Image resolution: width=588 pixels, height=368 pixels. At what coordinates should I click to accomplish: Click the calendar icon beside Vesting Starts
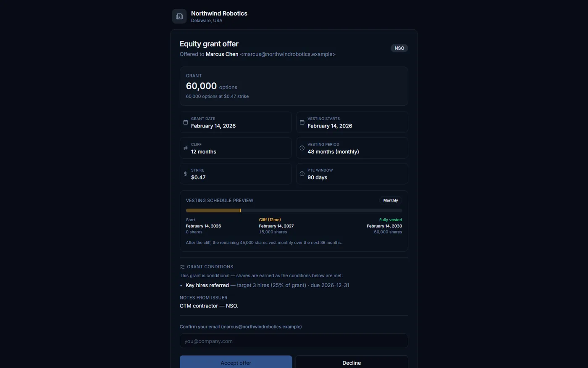click(x=302, y=122)
